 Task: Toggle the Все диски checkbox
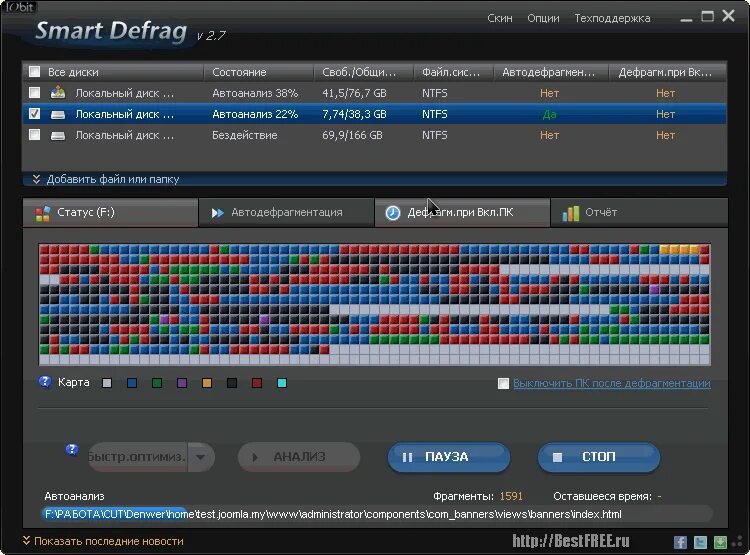[x=34, y=72]
